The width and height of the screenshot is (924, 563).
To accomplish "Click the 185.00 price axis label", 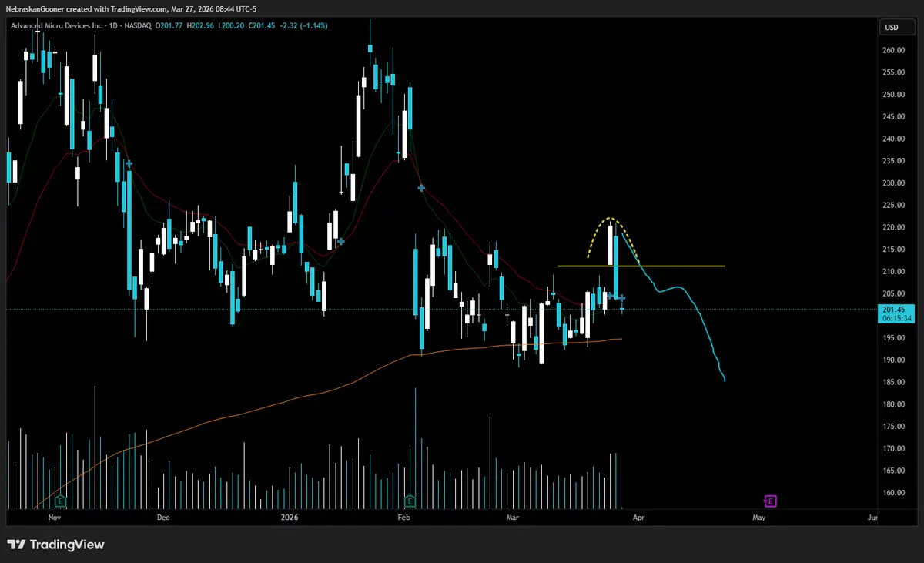I will coord(896,382).
